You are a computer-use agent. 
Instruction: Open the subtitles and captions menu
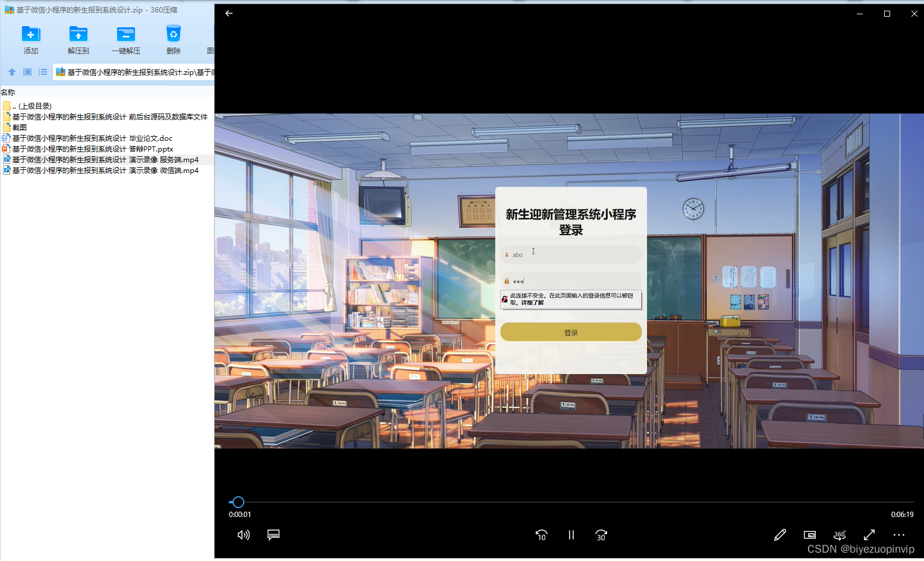click(x=274, y=535)
